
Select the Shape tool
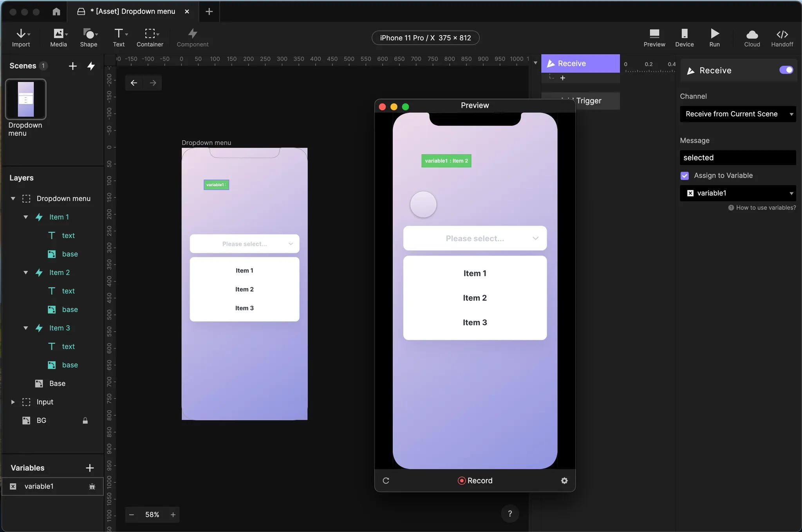coord(89,38)
